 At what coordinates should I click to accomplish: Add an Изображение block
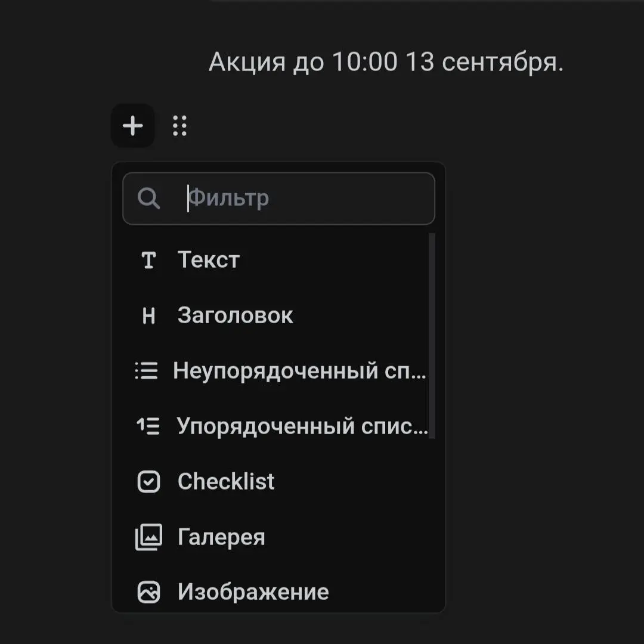253,592
